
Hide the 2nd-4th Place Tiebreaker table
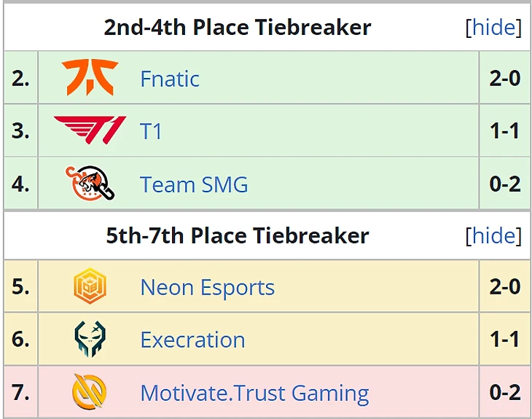tap(493, 28)
